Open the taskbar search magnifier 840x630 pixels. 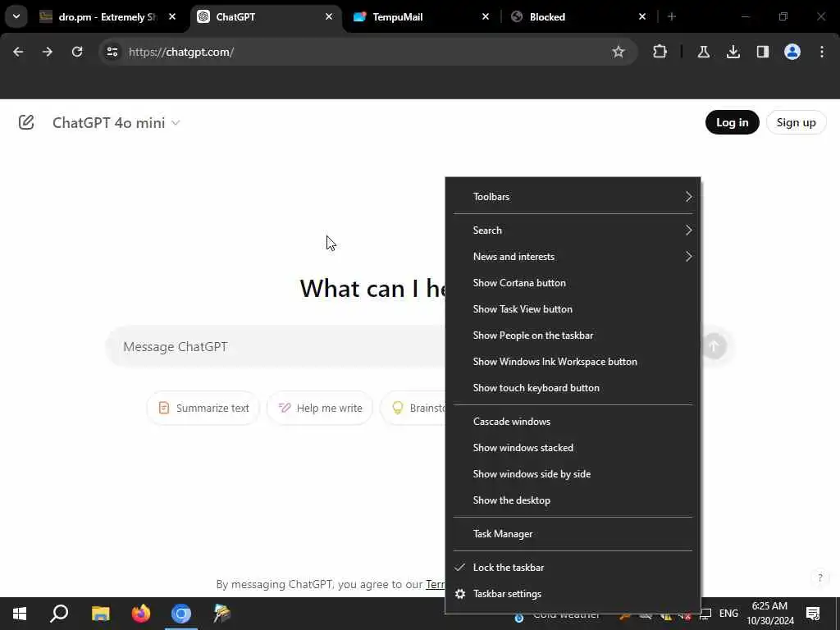(59, 614)
